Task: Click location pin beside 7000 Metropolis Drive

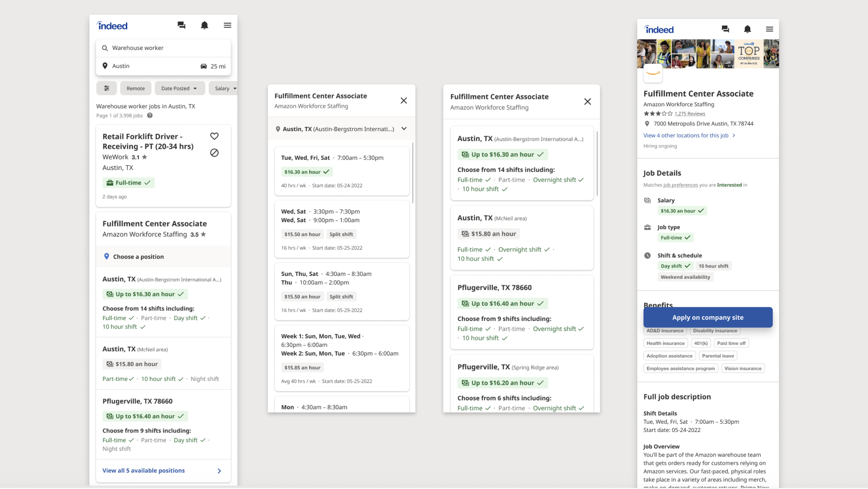Action: click(x=647, y=124)
